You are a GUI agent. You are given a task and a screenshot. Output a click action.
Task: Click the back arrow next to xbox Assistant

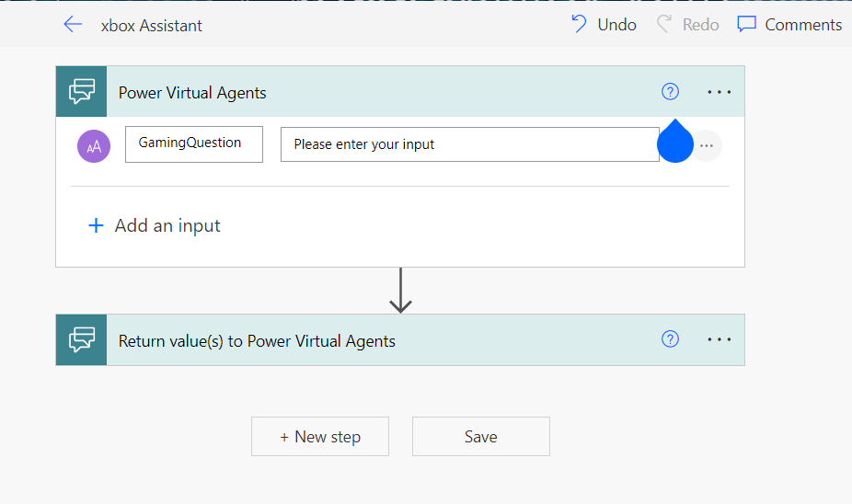73,25
